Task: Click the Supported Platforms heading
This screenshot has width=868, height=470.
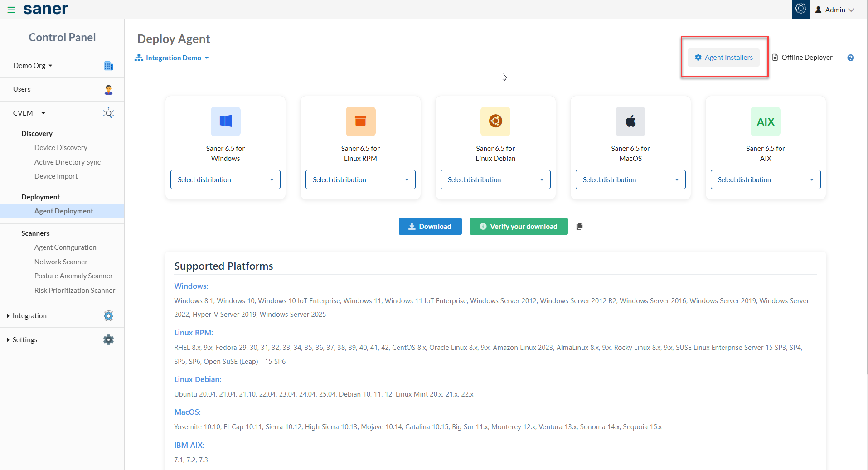Action: (x=223, y=266)
